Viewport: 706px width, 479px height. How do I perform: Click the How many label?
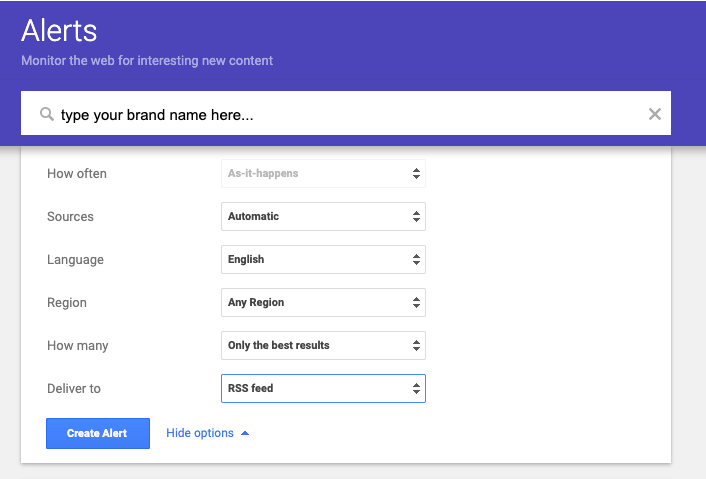pyautogui.click(x=78, y=345)
